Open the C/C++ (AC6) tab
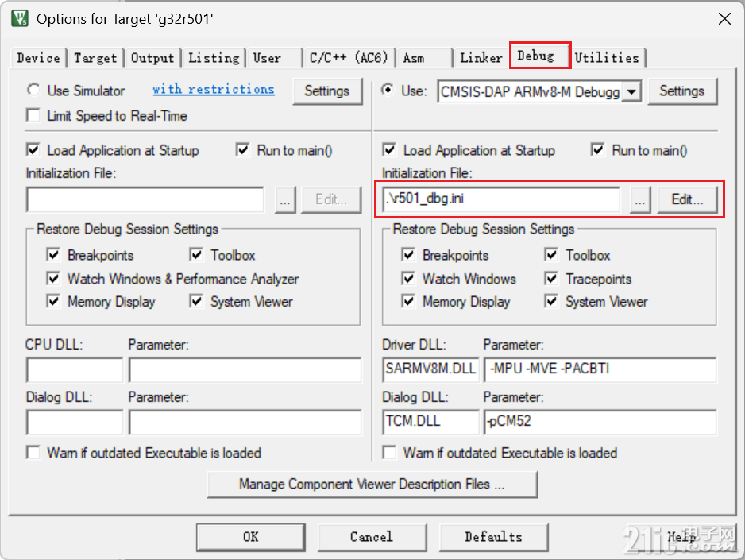 349,58
